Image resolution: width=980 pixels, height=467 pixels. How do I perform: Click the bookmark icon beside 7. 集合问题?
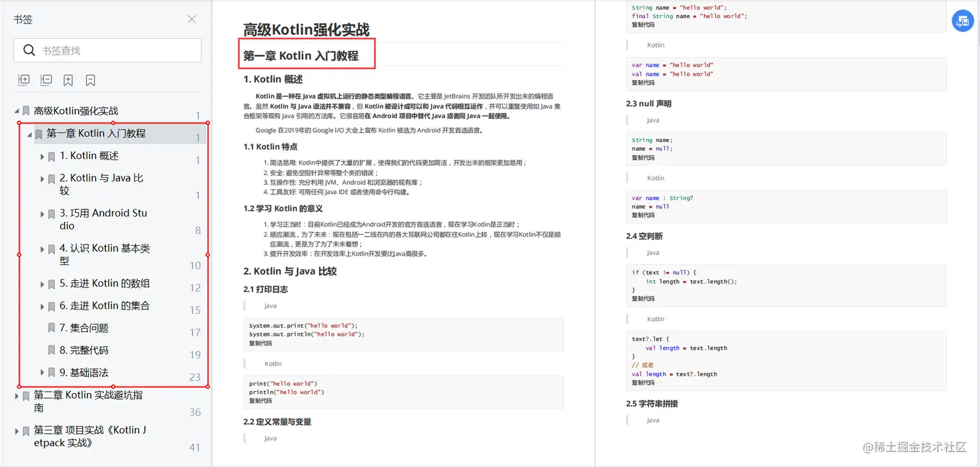pyautogui.click(x=52, y=327)
